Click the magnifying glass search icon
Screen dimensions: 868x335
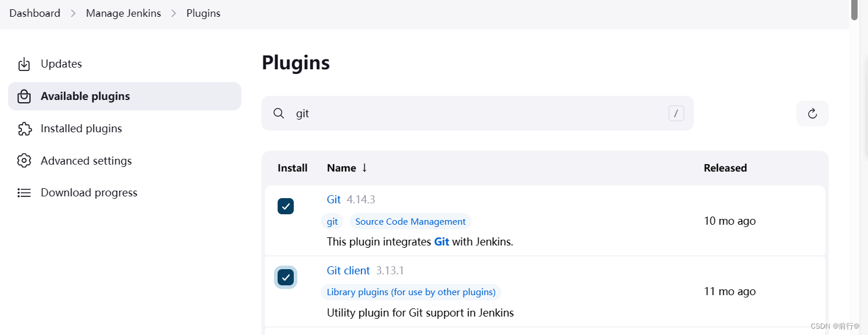279,113
